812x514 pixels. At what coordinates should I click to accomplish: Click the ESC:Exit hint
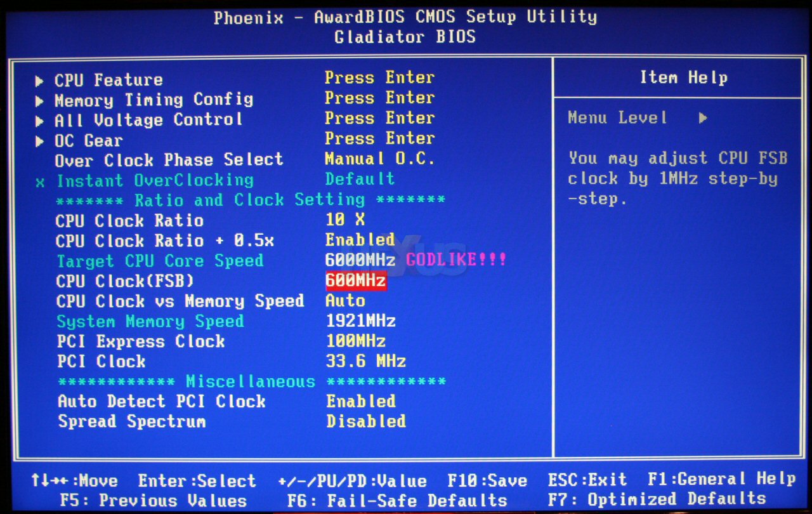[587, 480]
